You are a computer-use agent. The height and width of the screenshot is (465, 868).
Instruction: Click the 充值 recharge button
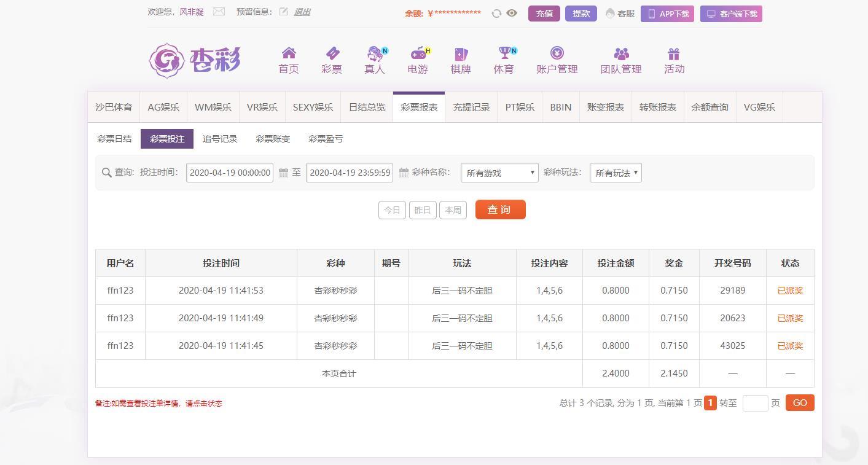tap(544, 14)
